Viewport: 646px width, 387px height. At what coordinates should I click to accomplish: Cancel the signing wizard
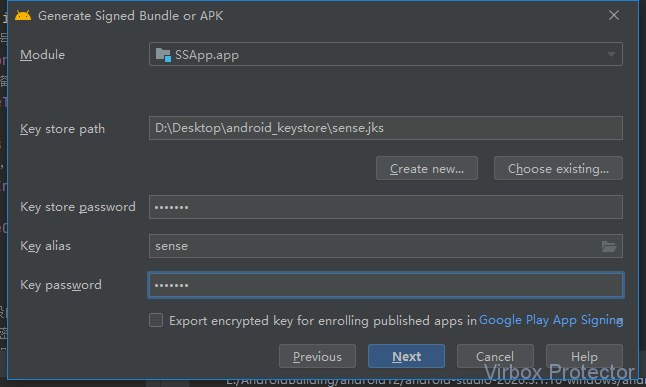[495, 356]
